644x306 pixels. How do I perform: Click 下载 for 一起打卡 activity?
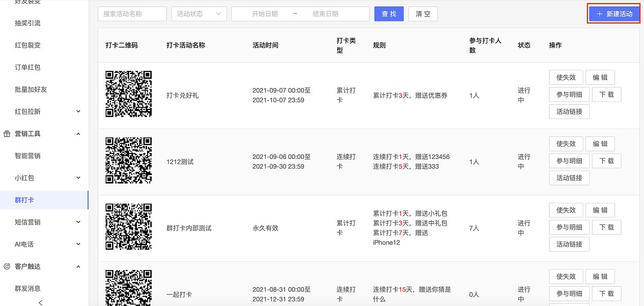tap(606, 294)
